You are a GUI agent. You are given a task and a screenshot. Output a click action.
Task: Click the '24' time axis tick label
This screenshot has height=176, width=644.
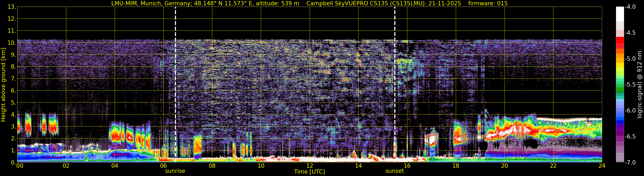tap(602, 166)
